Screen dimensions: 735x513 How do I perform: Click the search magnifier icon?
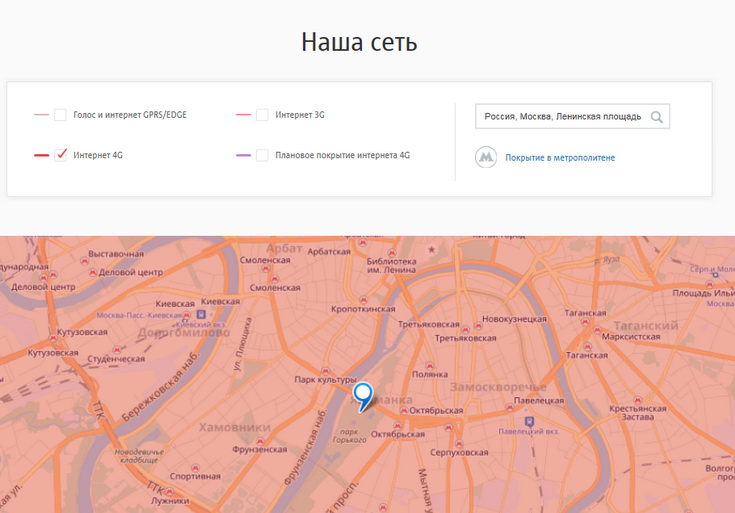tap(657, 117)
